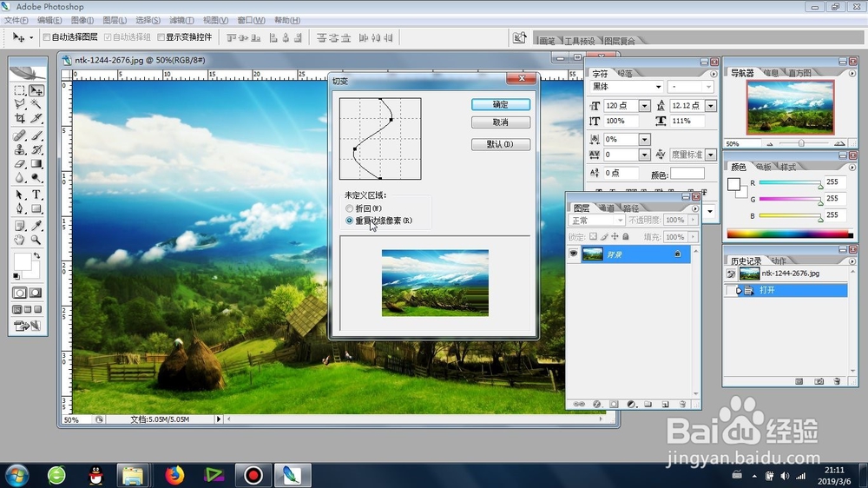Select the Gradient tool
Viewport: 868px width, 488px height.
click(36, 164)
